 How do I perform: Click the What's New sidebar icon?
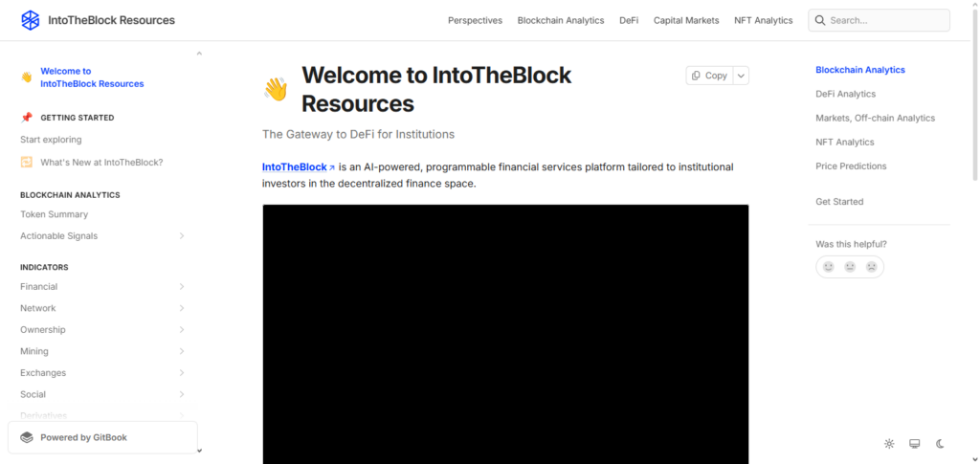(x=27, y=163)
